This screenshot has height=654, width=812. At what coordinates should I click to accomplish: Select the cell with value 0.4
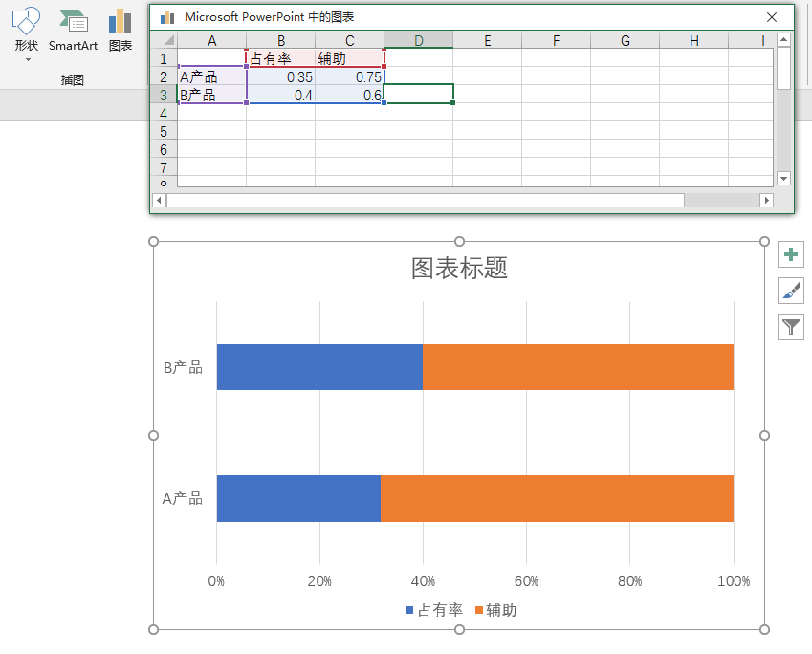click(280, 95)
